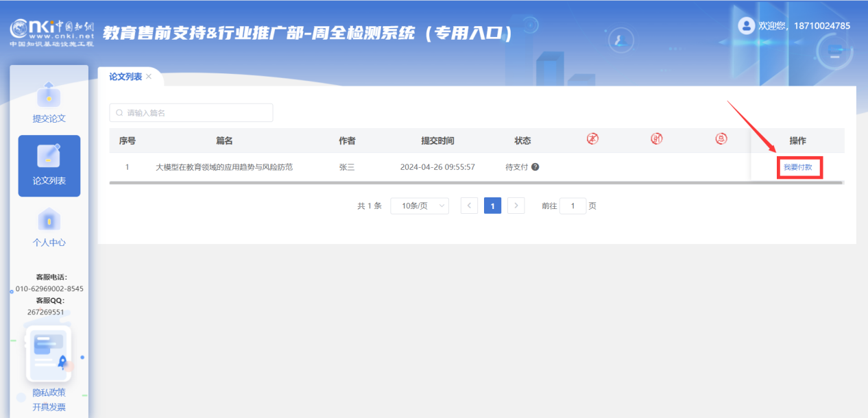868x418 pixels.
Task: Click the 请输入篇名 search field
Action: point(191,112)
